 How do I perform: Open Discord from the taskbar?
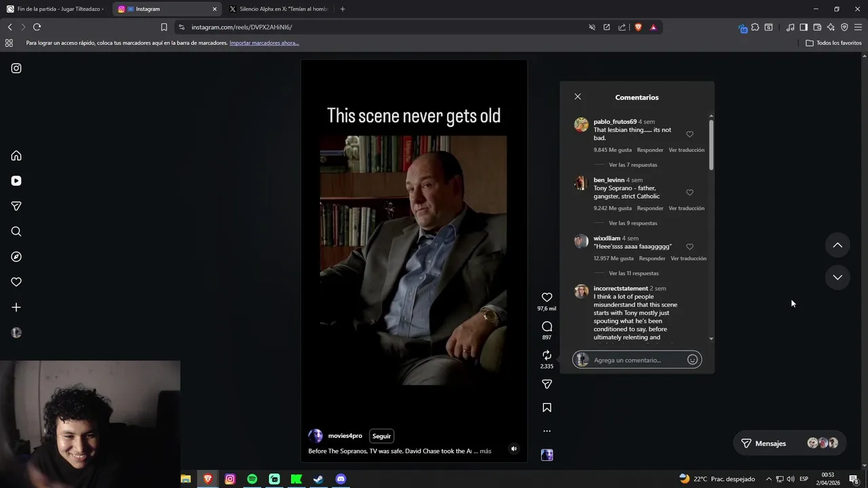coord(341,479)
